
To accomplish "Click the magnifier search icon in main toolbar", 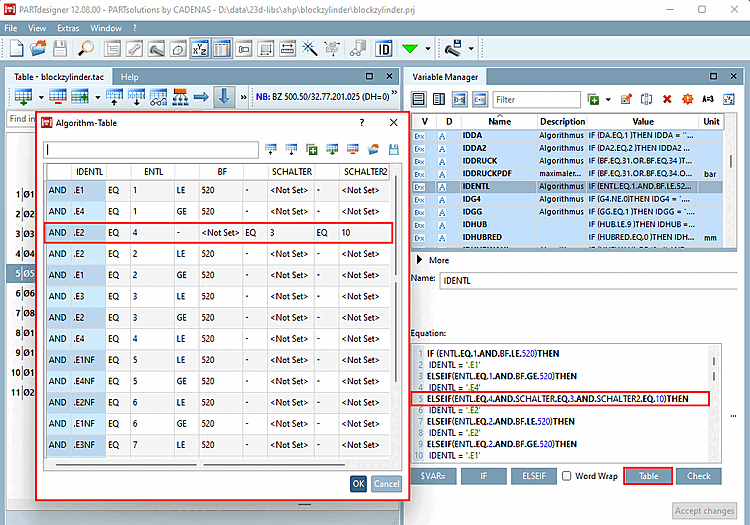I will point(86,48).
